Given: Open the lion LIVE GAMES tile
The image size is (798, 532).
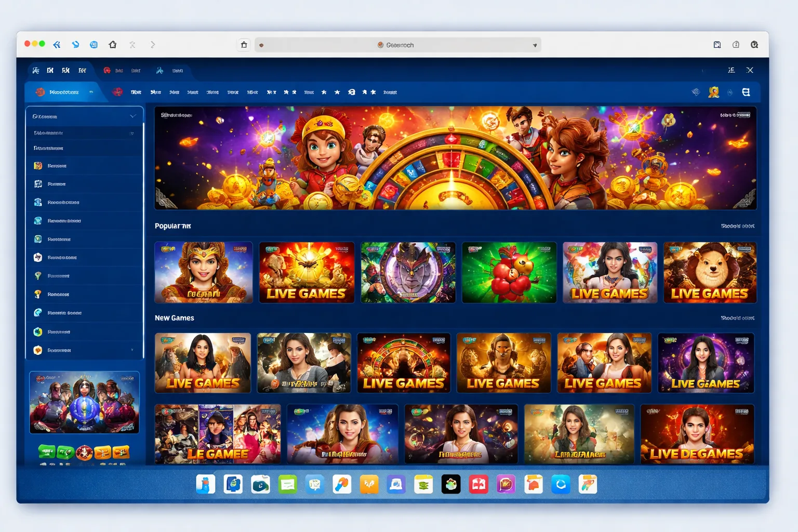Looking at the screenshot, I should [x=710, y=272].
